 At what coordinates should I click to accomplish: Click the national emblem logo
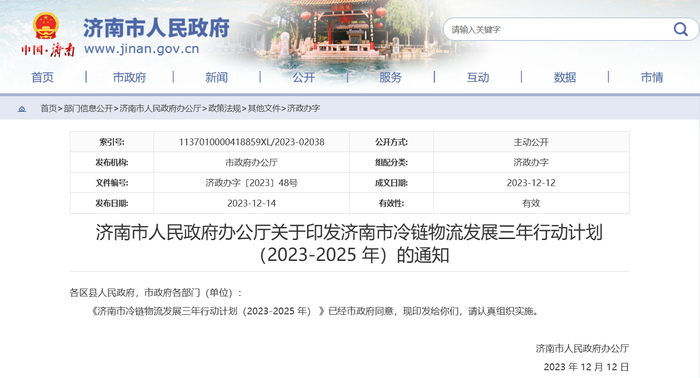click(46, 26)
